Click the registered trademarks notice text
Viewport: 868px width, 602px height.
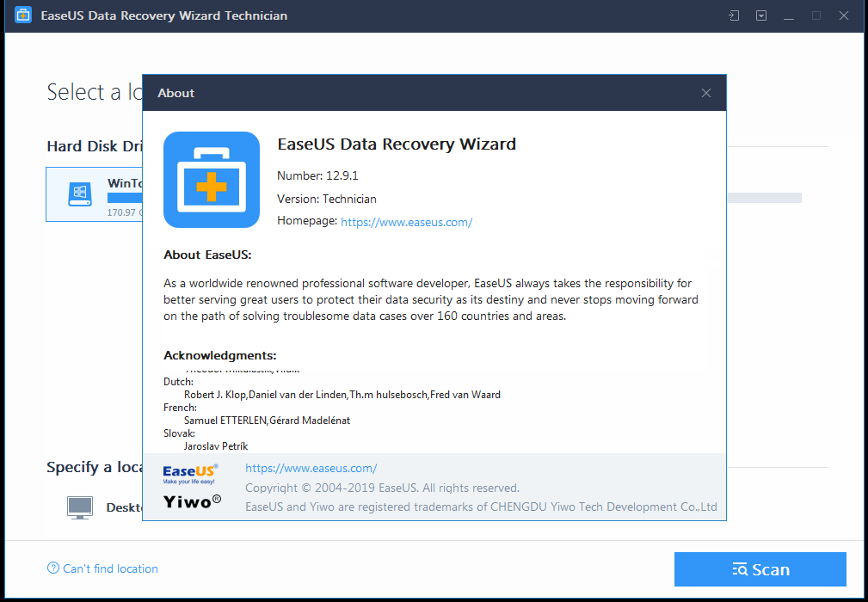[x=481, y=507]
